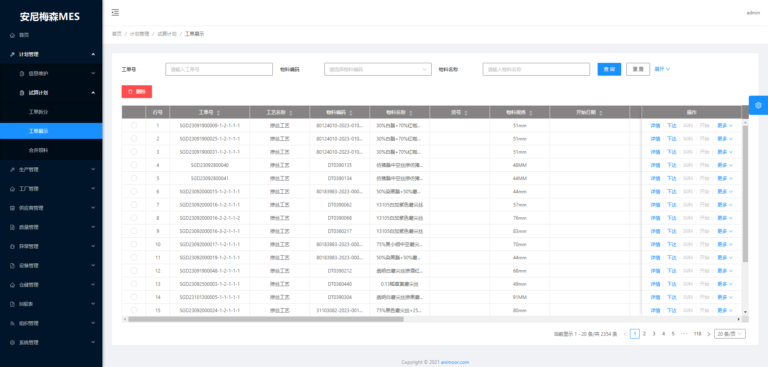Viewport: 768px width, 367px height.
Task: Go to page 2 in pagination
Action: [x=644, y=334]
